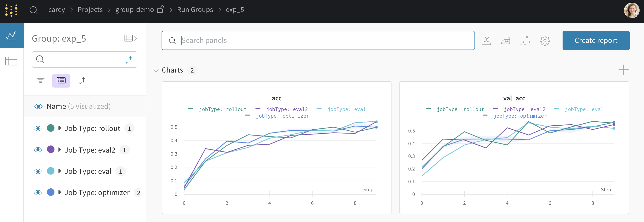Click the x-axis settings icon
Screen dimensions: 644x222
(x=486, y=40)
